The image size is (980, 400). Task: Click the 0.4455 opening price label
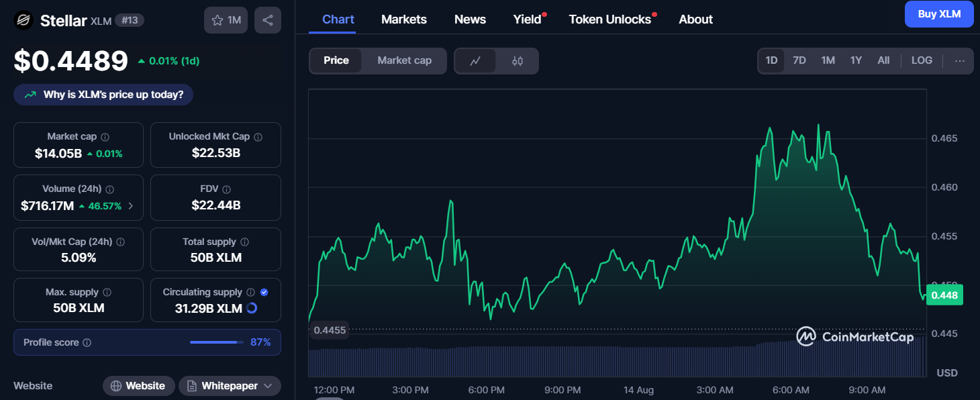tap(330, 330)
